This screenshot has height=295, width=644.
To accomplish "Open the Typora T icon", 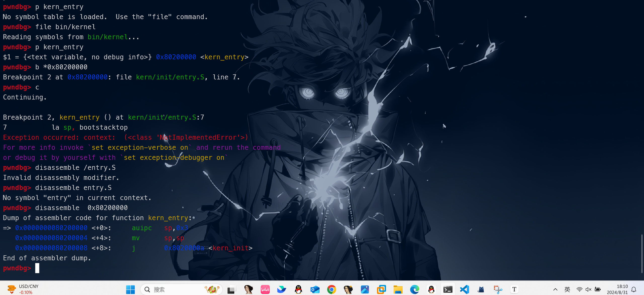I will pyautogui.click(x=514, y=289).
